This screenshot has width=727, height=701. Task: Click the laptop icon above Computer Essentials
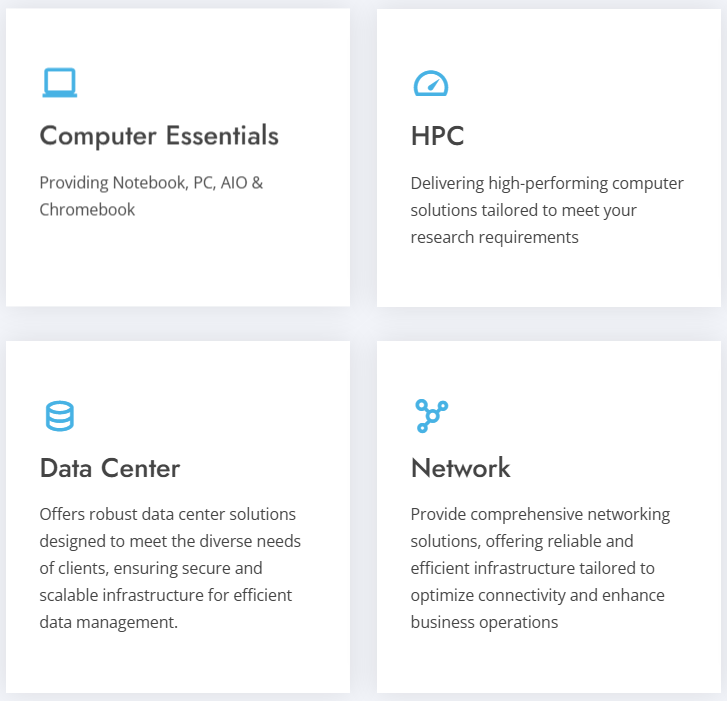[59, 83]
